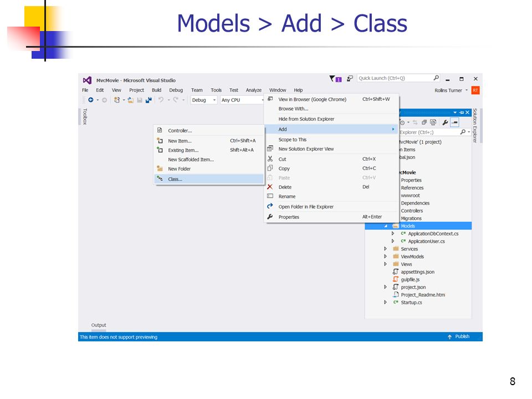Image resolution: width=532 pixels, height=399 pixels.
Task: Click the Quick Launch magnifier icon
Action: (436, 78)
